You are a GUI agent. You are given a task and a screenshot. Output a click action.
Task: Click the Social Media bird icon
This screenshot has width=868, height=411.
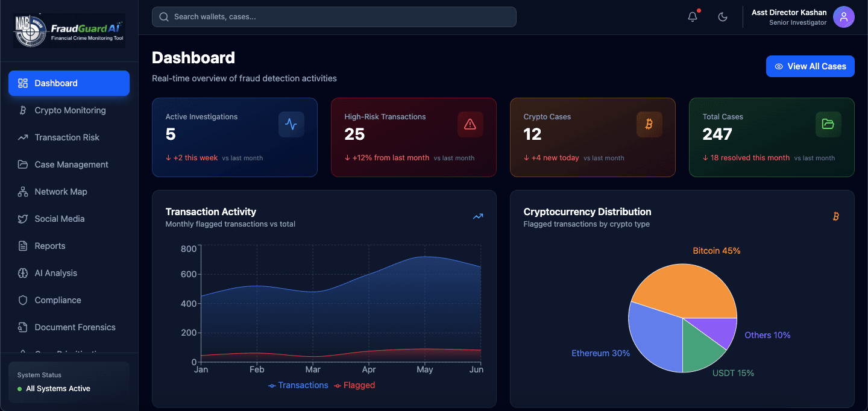click(x=23, y=219)
